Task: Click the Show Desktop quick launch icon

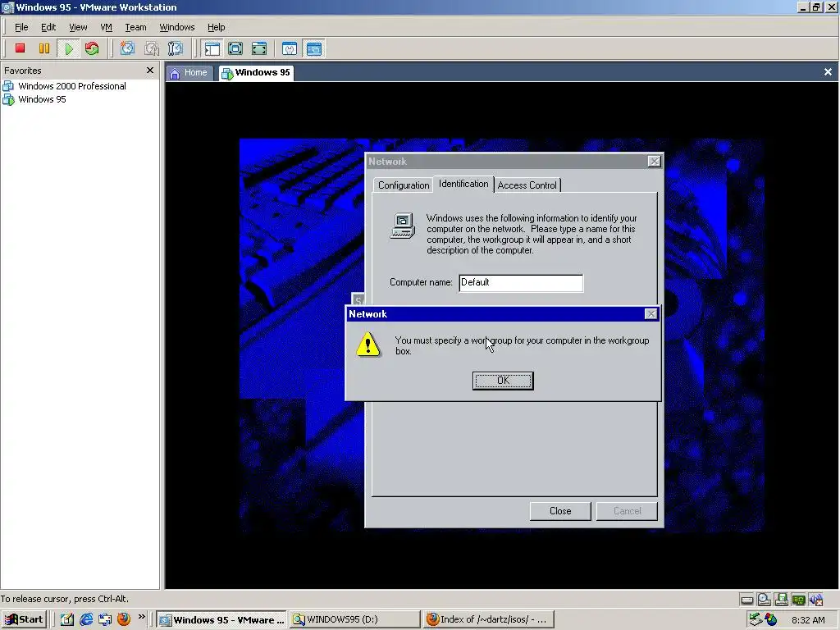Action: (67, 619)
